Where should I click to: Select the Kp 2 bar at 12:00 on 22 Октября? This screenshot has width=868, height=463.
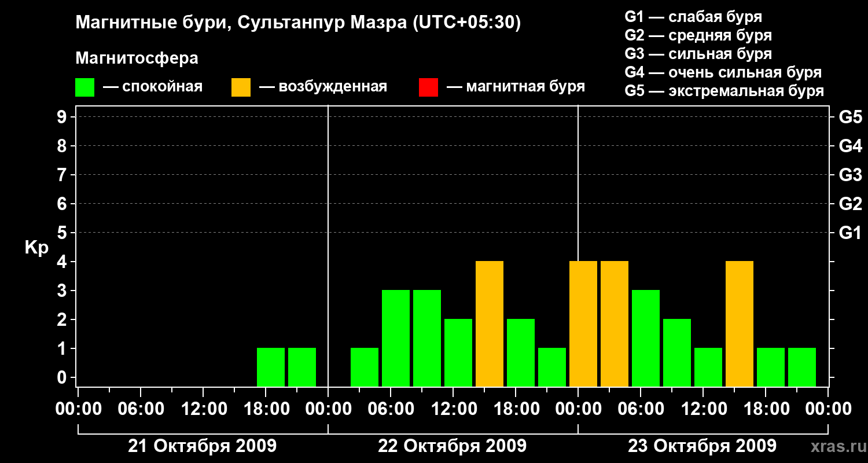(458, 352)
